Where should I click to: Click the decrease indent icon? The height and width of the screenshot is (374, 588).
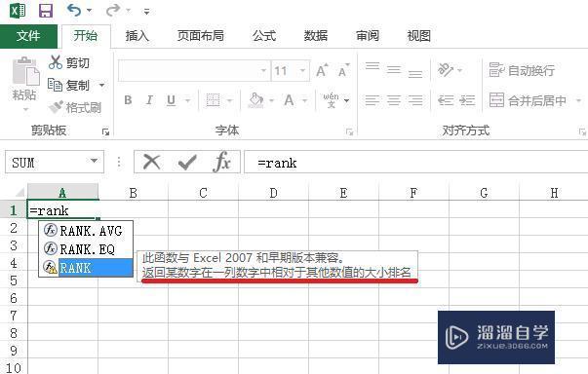pyautogui.click(x=446, y=100)
